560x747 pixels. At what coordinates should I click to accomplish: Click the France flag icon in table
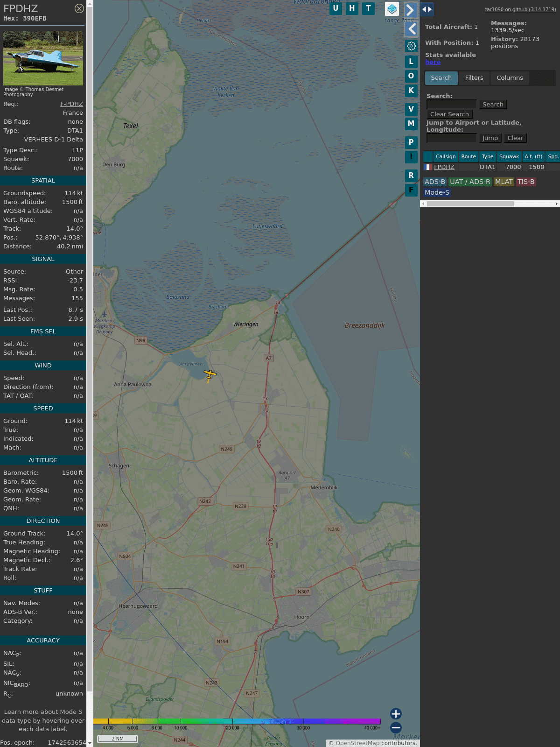click(x=428, y=167)
